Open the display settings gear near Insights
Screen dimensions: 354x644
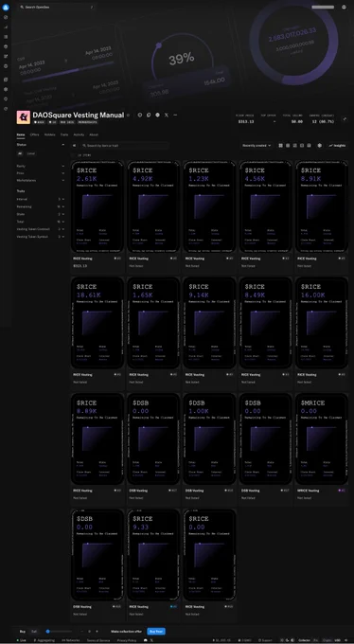320,146
